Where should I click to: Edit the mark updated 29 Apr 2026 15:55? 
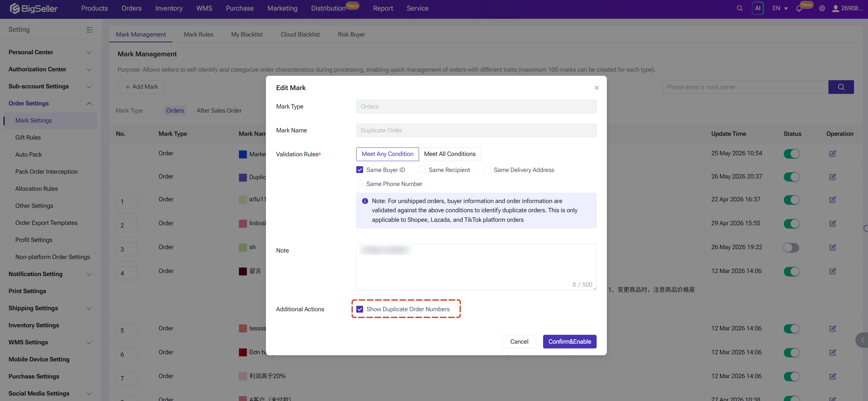[x=833, y=224]
